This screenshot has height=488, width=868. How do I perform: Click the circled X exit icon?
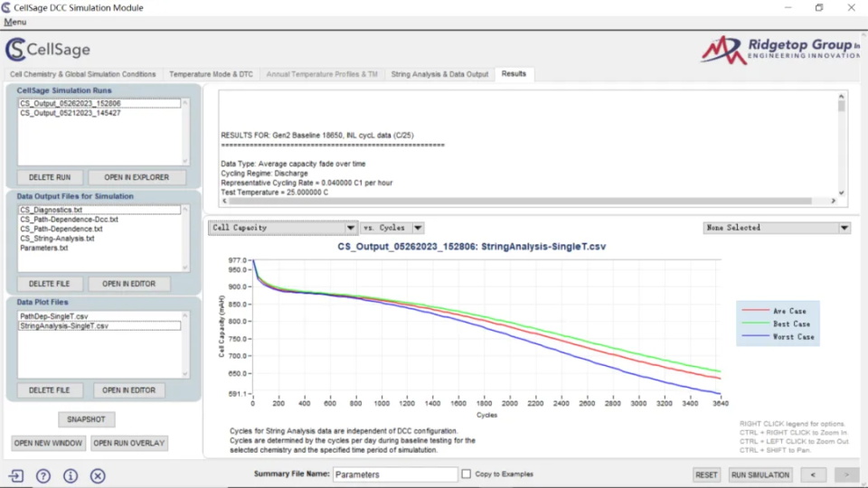[x=98, y=475]
